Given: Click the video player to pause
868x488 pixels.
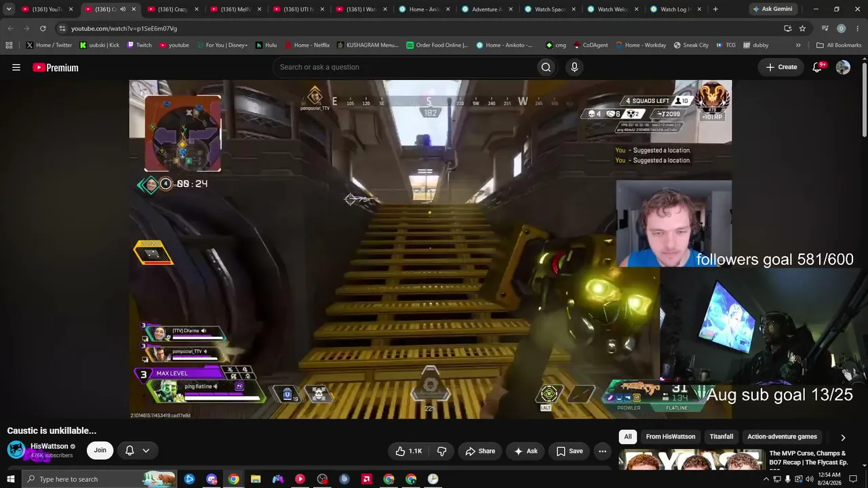Looking at the screenshot, I should coord(431,249).
